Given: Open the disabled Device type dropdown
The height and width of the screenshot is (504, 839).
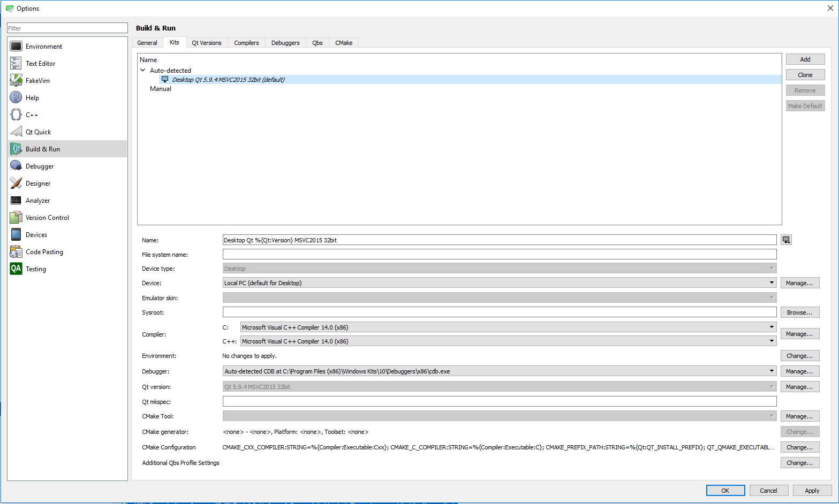Looking at the screenshot, I should (500, 269).
